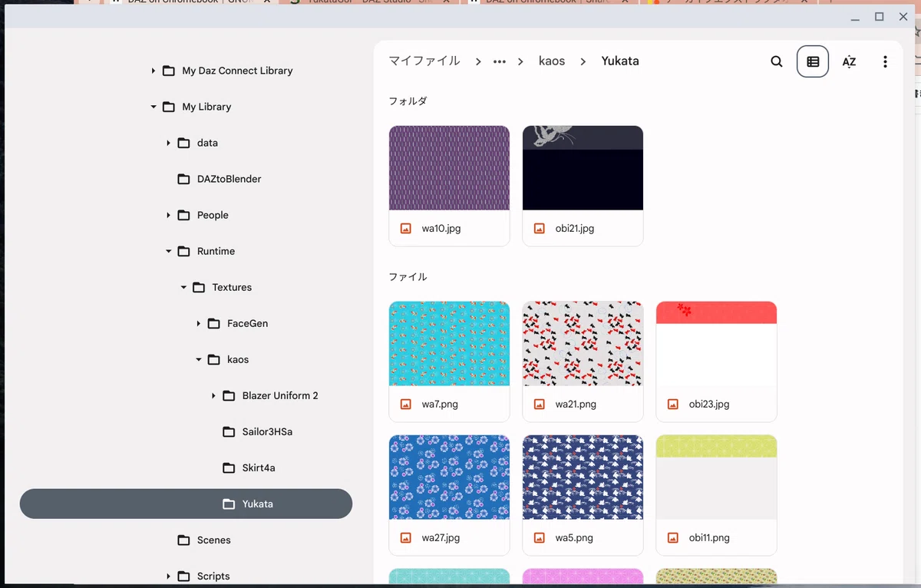Click the wa5.png file name

pos(574,537)
